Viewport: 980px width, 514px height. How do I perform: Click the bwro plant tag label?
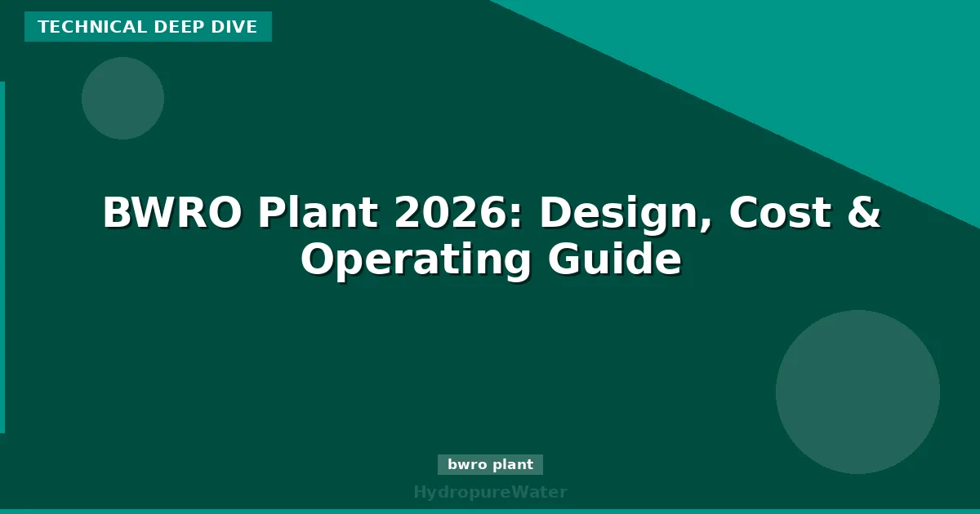[490, 465]
